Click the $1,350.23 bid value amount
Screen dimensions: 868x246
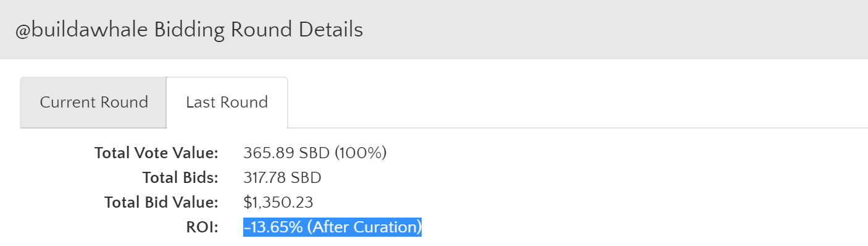278,203
